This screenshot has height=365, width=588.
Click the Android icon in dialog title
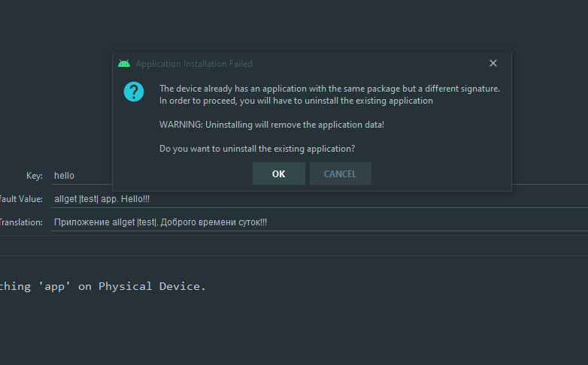pyautogui.click(x=124, y=63)
